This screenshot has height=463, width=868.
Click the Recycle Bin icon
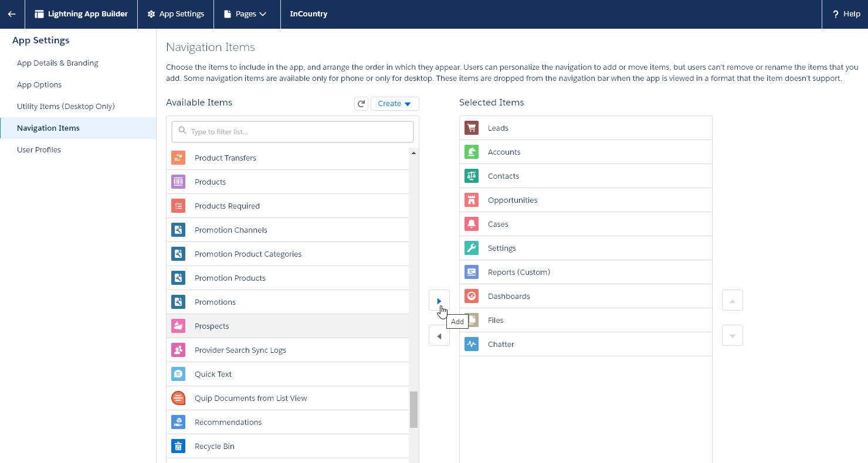[x=178, y=446]
